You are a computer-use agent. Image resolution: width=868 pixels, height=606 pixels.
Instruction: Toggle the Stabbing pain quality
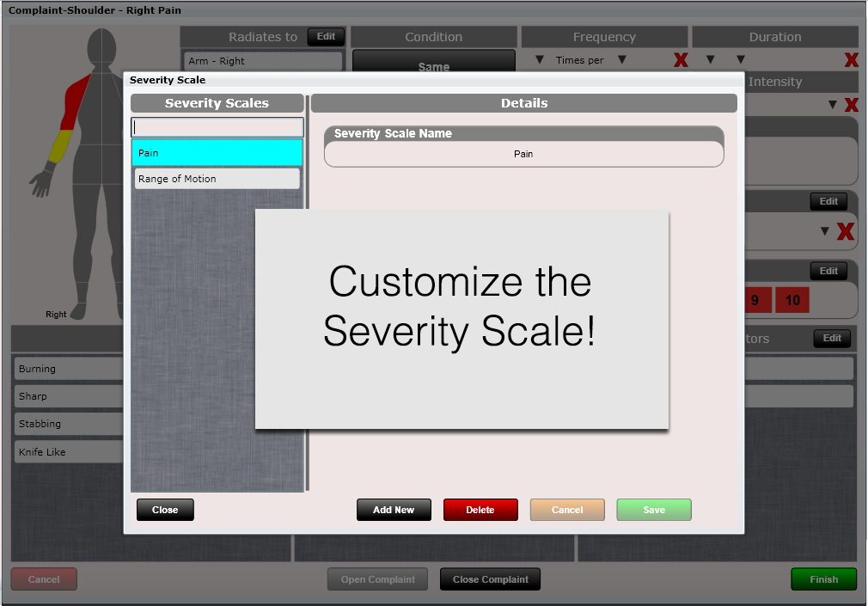click(x=69, y=424)
